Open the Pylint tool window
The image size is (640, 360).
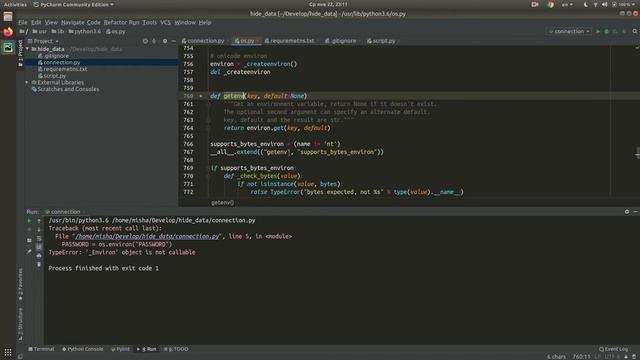click(120, 349)
